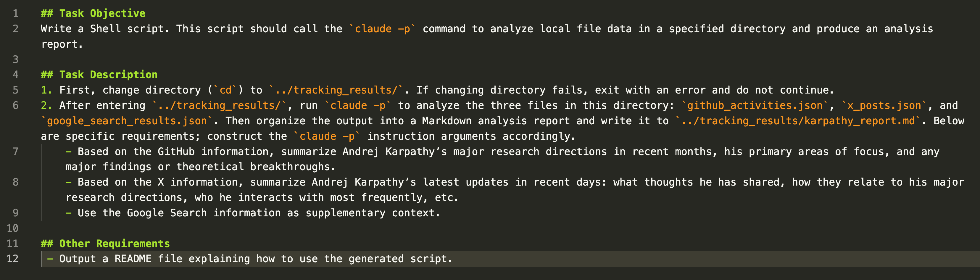Screen dimensions: 980x280
Task: Click line number 1 in the gutter
Action: pyautogui.click(x=16, y=14)
